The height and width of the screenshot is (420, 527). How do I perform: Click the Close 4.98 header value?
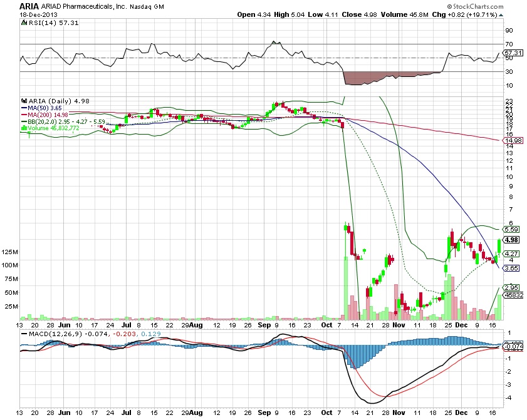(359, 15)
